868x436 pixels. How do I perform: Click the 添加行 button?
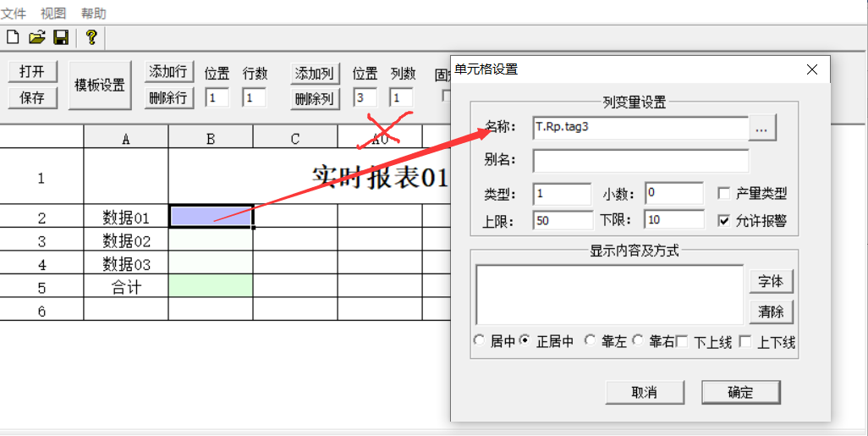(x=168, y=72)
